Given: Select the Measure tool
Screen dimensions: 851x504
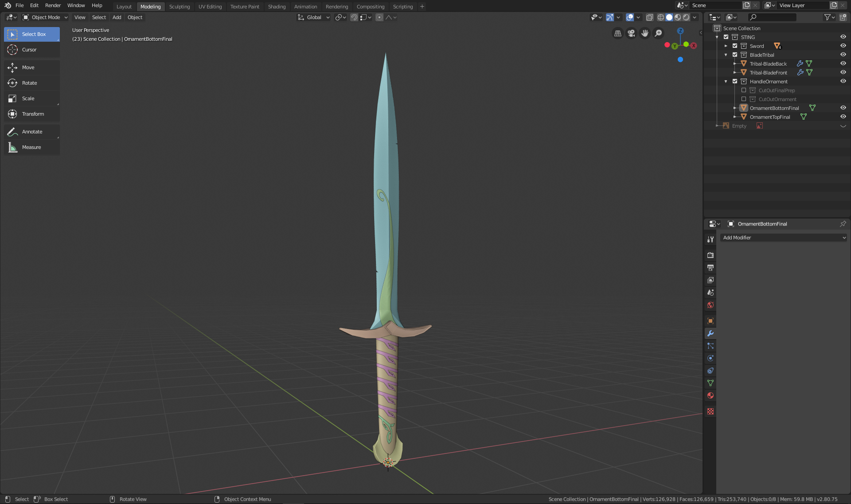Looking at the screenshot, I should click(x=31, y=147).
